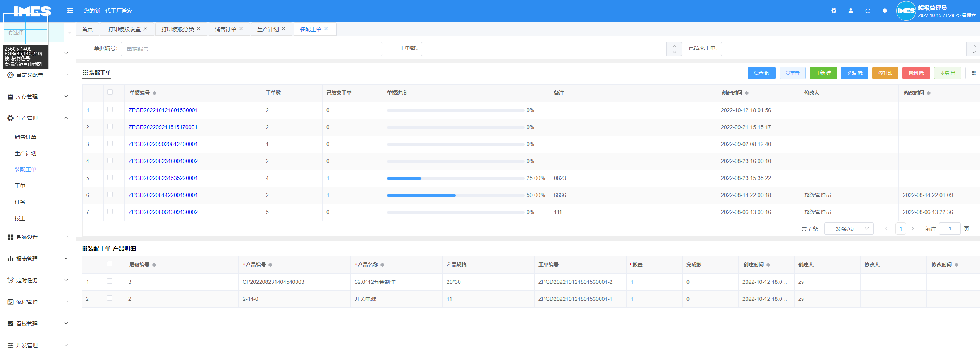Open the 销售订单 sidebar item
Viewport: 980px width, 363px height.
[25, 137]
